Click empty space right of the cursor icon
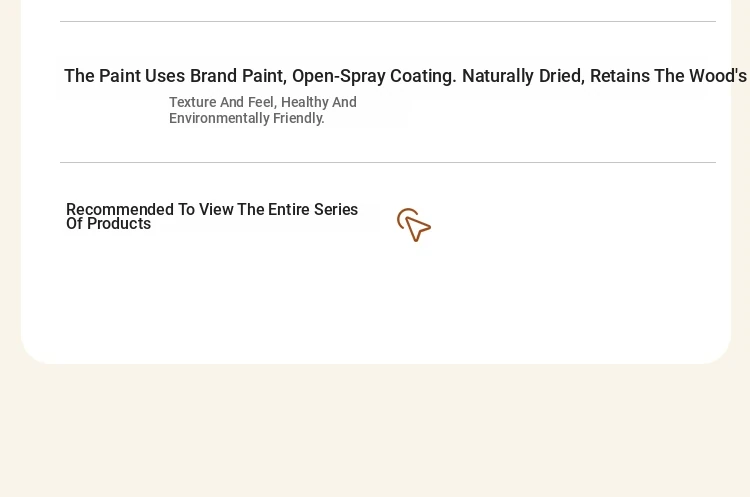This screenshot has height=497, width=750. pyautogui.click(x=574, y=225)
